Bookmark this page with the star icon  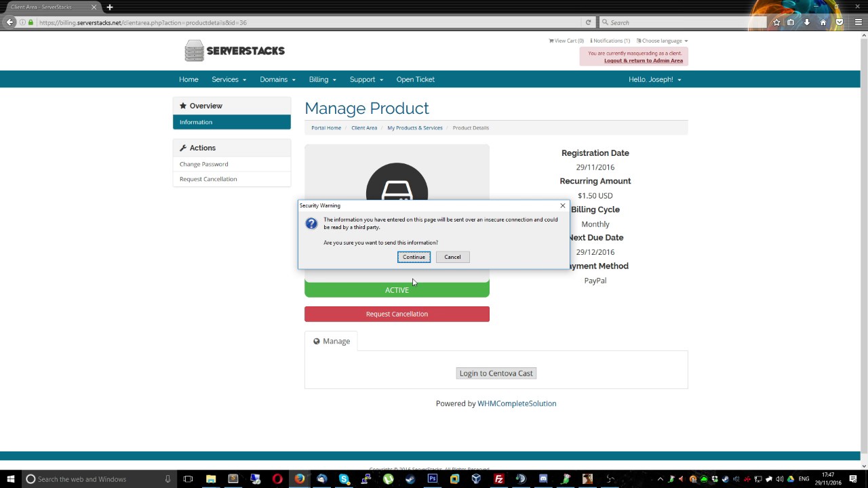pos(776,22)
